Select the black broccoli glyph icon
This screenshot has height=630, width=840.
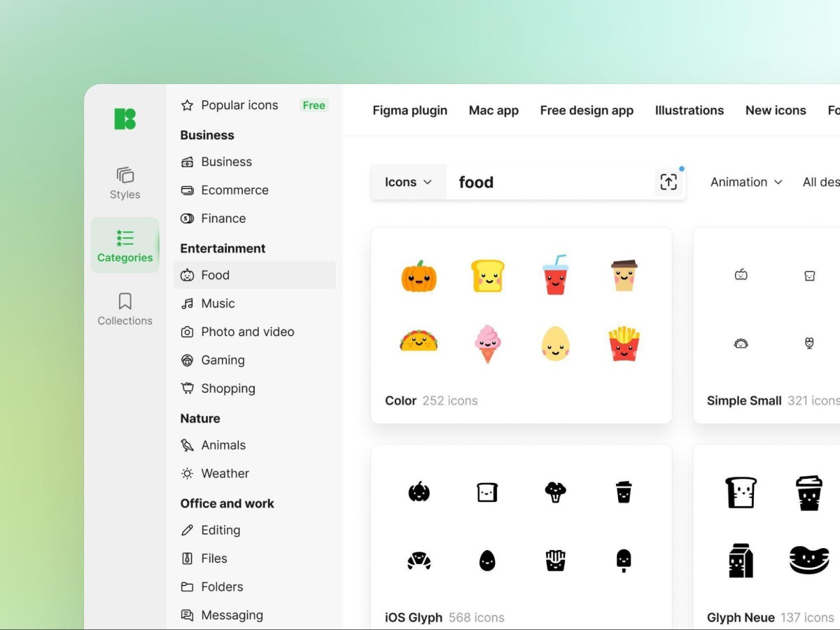pos(555,491)
